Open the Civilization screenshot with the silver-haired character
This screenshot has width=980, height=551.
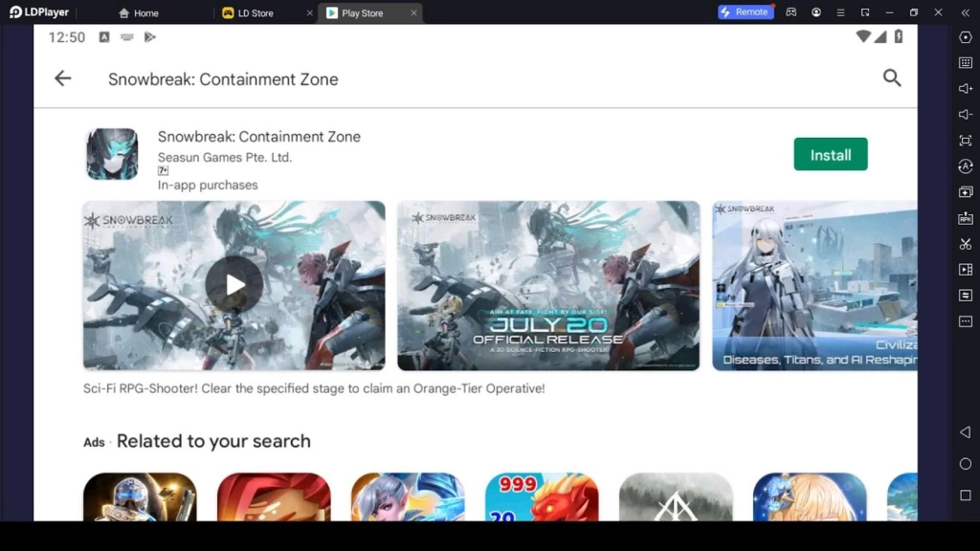[x=814, y=285]
